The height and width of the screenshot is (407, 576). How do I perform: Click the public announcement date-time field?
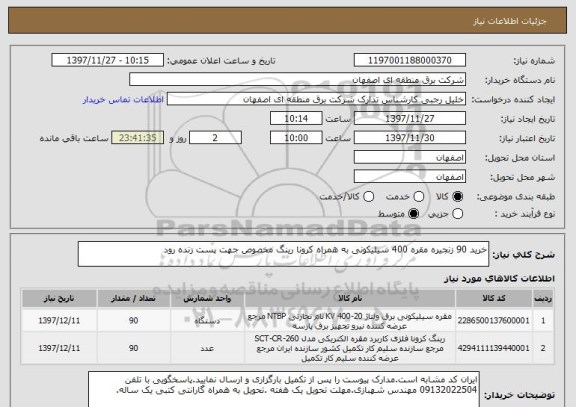pos(108,60)
